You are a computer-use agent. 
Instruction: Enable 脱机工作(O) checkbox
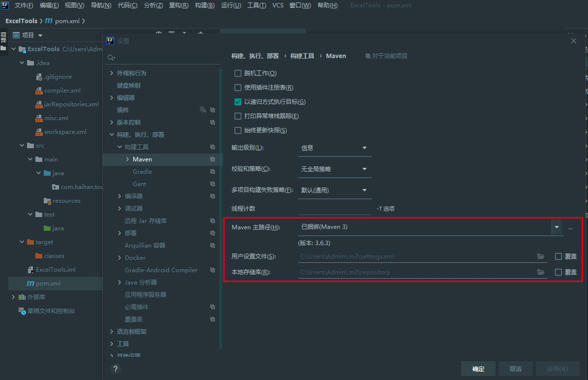point(238,73)
